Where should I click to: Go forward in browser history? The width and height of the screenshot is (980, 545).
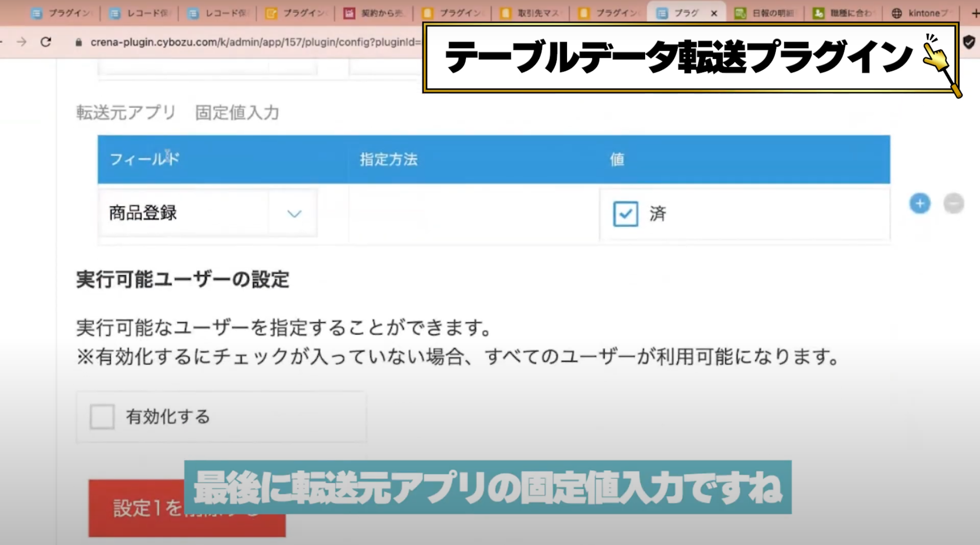[x=21, y=42]
